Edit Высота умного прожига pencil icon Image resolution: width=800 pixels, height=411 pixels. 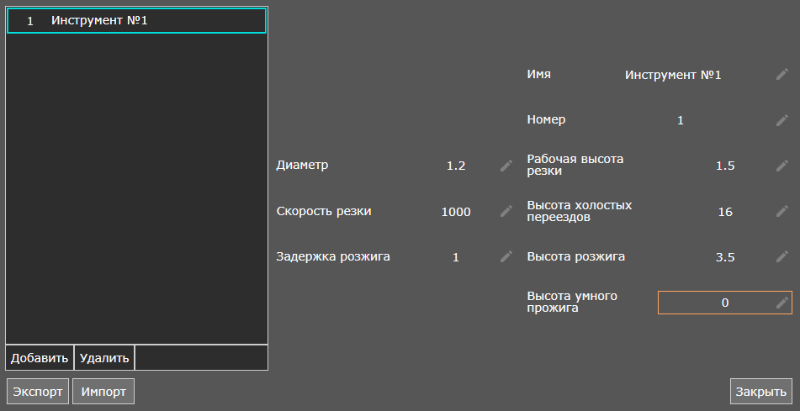782,302
